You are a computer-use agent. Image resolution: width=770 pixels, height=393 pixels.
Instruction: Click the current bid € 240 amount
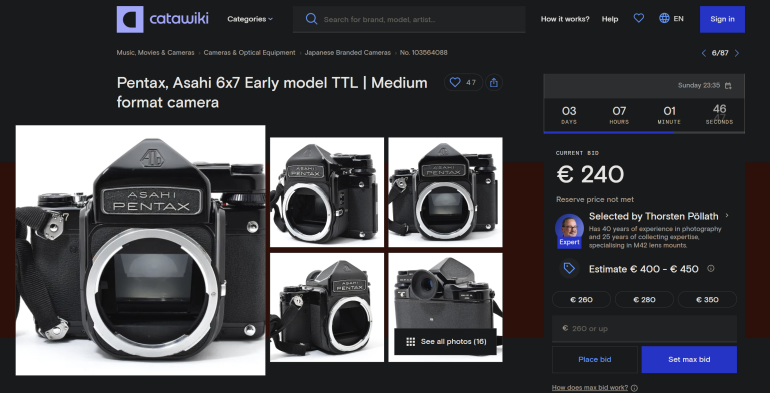(x=590, y=174)
